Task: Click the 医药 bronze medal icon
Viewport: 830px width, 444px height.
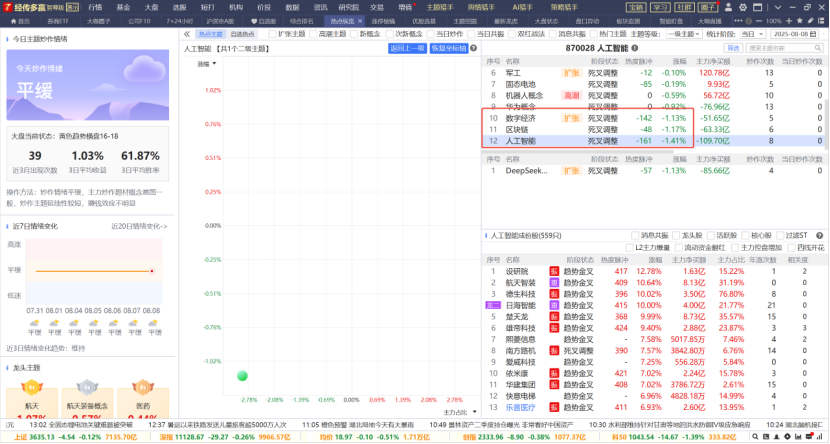Action: [x=142, y=386]
